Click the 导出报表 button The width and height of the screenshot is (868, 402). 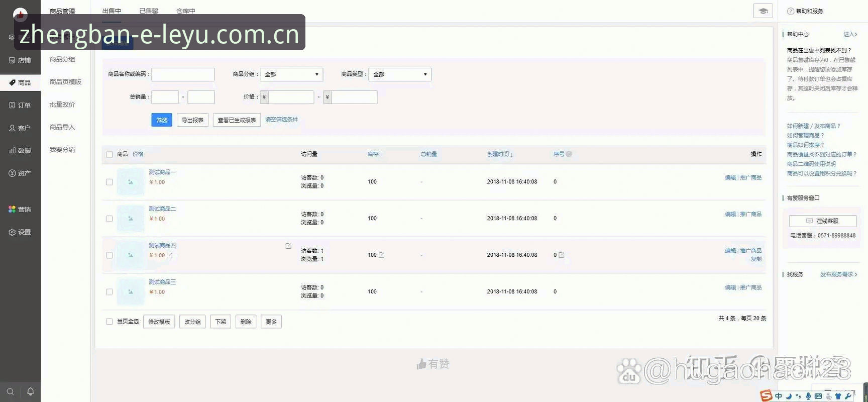[x=192, y=120]
